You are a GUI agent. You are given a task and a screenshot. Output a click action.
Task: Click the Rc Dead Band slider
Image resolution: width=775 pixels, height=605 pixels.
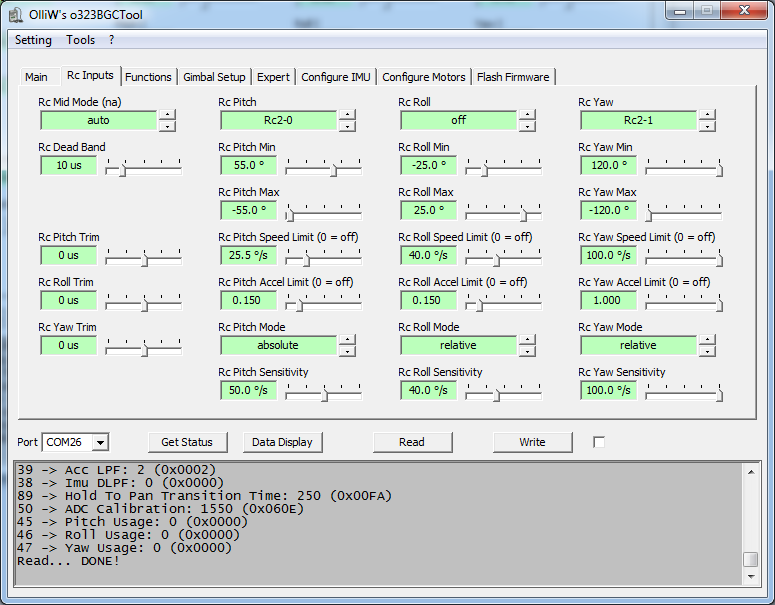144,166
